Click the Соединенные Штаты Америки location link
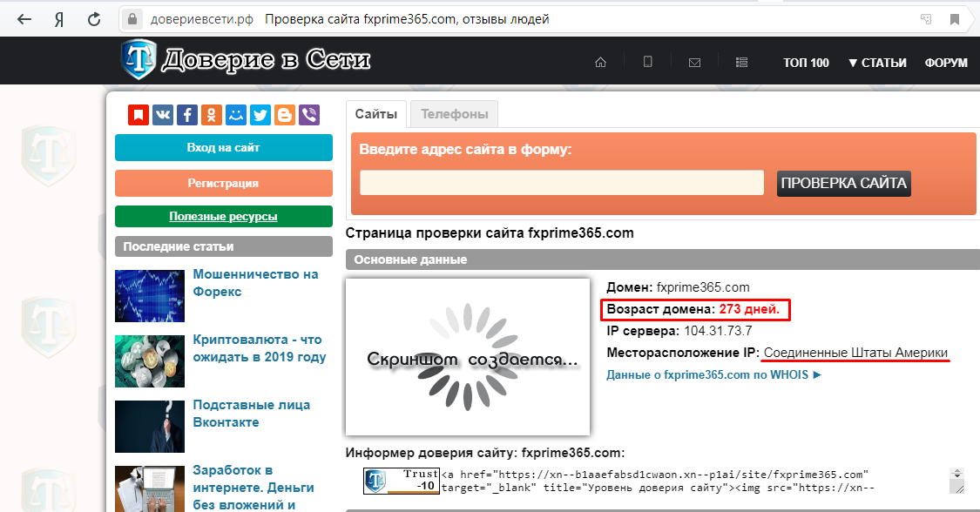Viewport: 980px width, 512px height. pyautogui.click(x=855, y=353)
